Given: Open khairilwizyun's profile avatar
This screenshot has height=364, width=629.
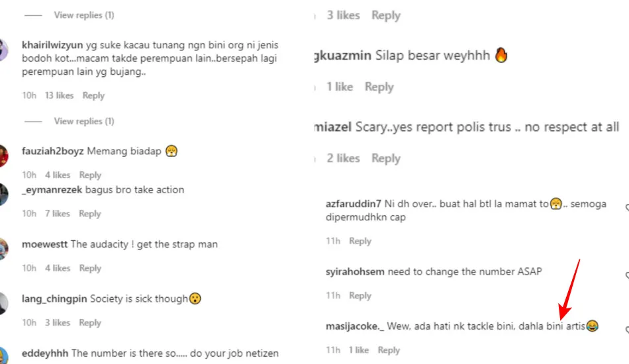Looking at the screenshot, I should pyautogui.click(x=3, y=50).
